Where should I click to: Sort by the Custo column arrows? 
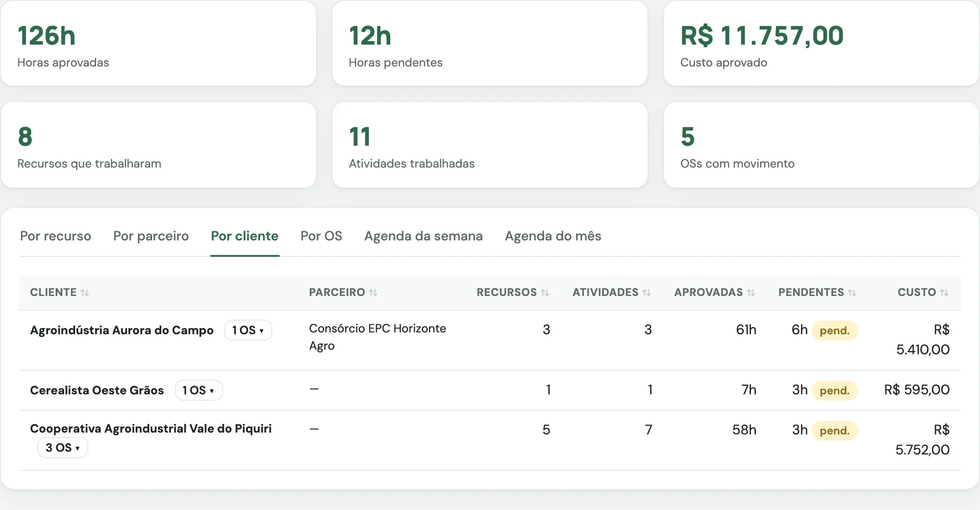[x=944, y=293]
